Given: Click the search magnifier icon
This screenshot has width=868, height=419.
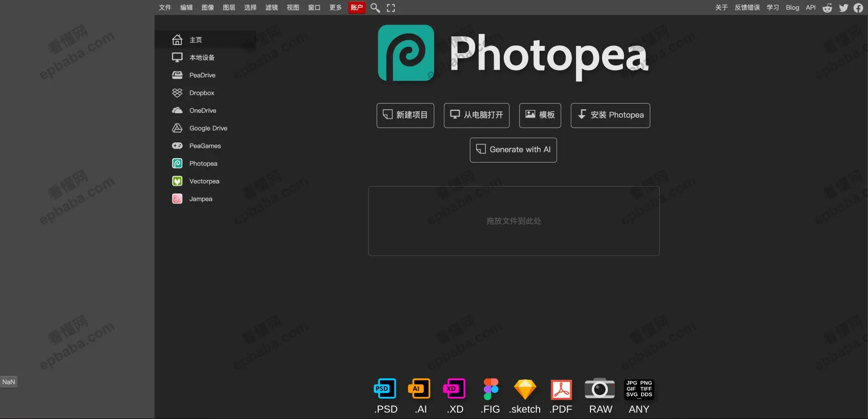Looking at the screenshot, I should (375, 8).
